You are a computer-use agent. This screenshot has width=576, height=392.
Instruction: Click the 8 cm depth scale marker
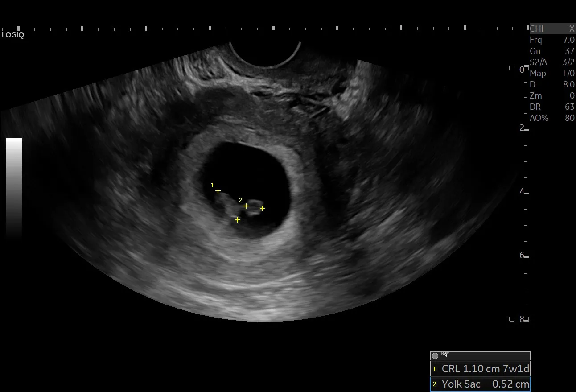point(522,319)
